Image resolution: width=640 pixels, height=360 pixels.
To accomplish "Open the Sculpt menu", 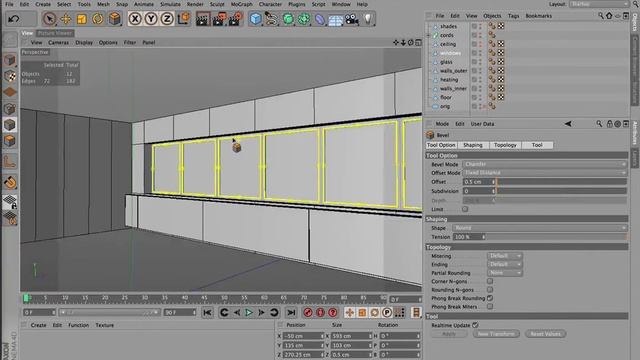I will [217, 4].
